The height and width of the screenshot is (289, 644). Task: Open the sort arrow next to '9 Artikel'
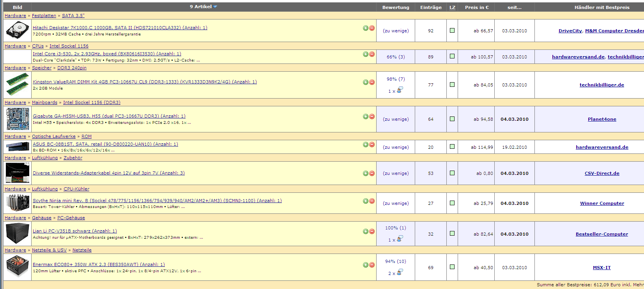tap(215, 7)
